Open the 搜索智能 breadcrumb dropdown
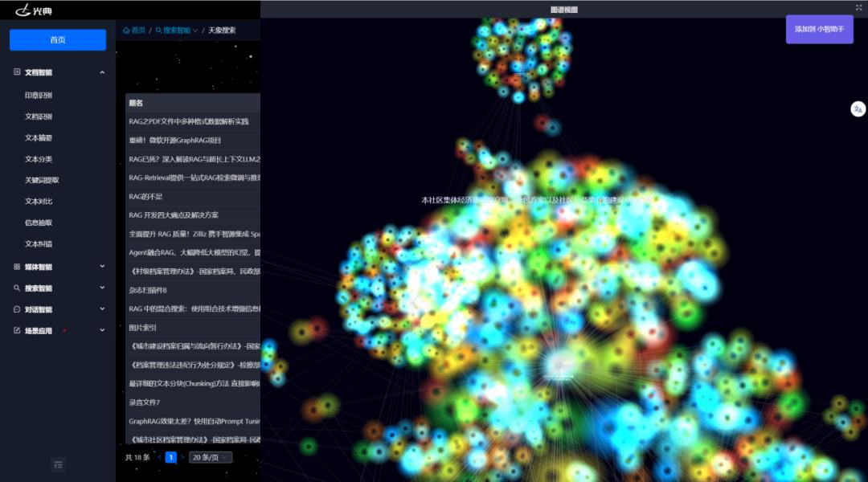This screenshot has height=482, width=868. [x=176, y=31]
